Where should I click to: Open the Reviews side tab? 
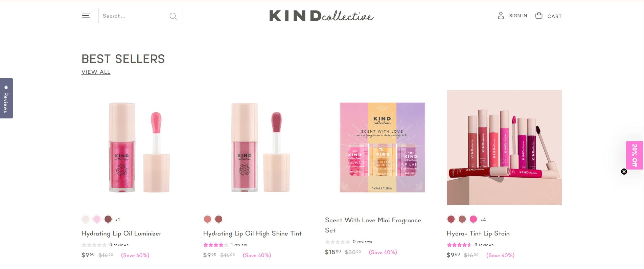point(6,98)
